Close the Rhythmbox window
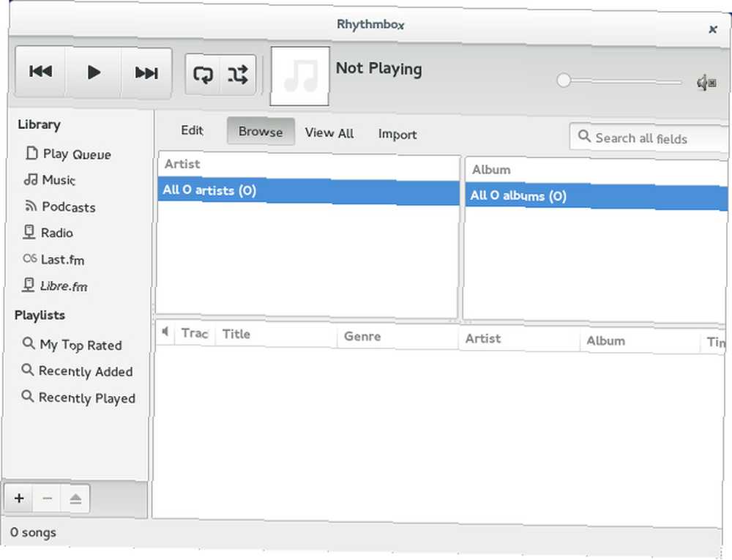 click(x=712, y=29)
